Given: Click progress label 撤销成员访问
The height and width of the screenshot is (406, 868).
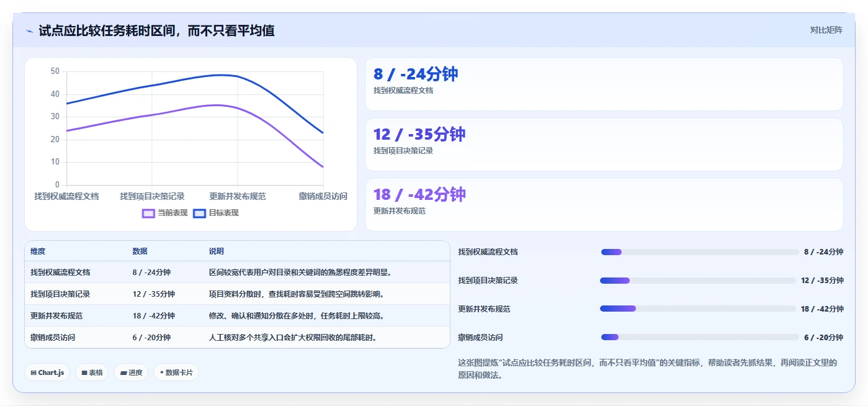Looking at the screenshot, I should (480, 338).
